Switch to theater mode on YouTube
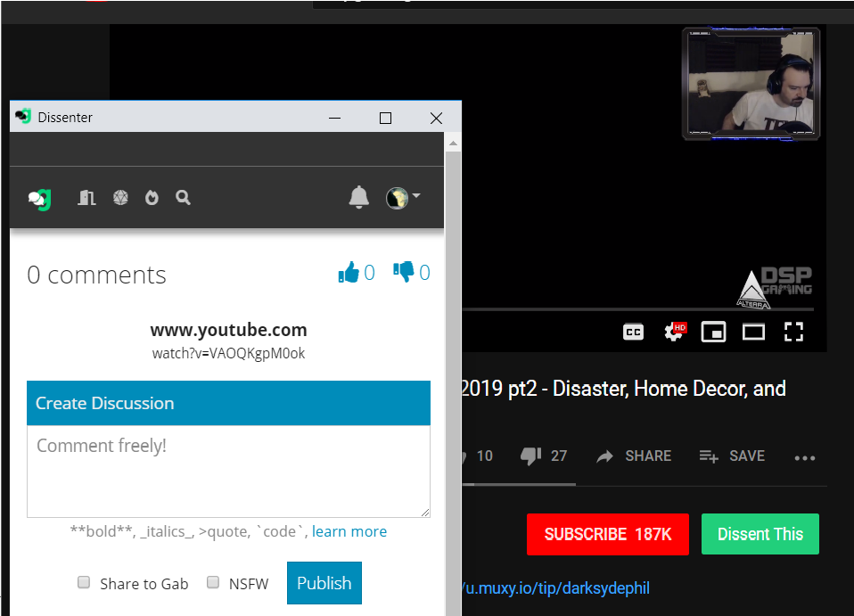Image resolution: width=854 pixels, height=616 pixels. click(754, 332)
